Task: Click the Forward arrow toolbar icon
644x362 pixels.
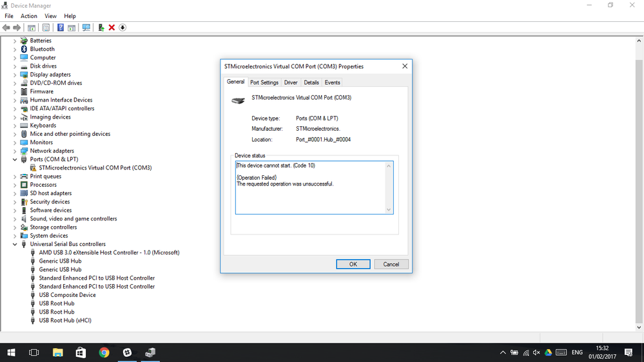Action: [17, 28]
